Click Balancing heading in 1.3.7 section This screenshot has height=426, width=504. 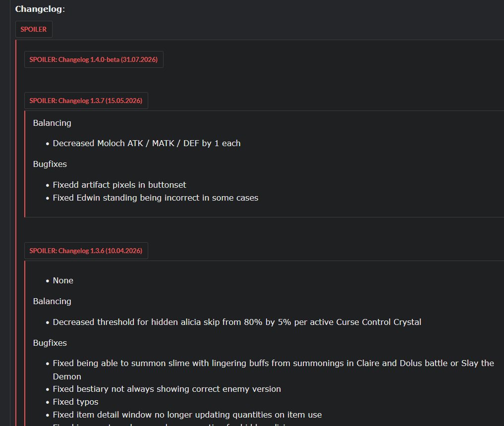tap(52, 123)
